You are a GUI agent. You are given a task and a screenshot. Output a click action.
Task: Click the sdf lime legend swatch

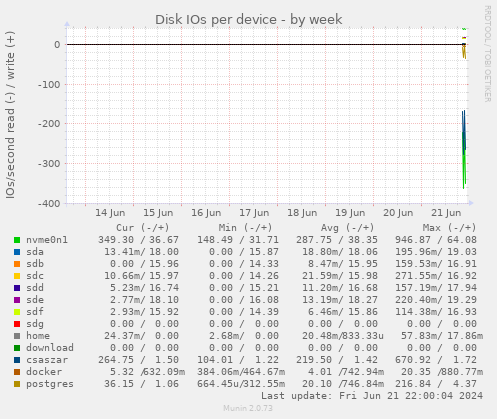tap(17, 312)
